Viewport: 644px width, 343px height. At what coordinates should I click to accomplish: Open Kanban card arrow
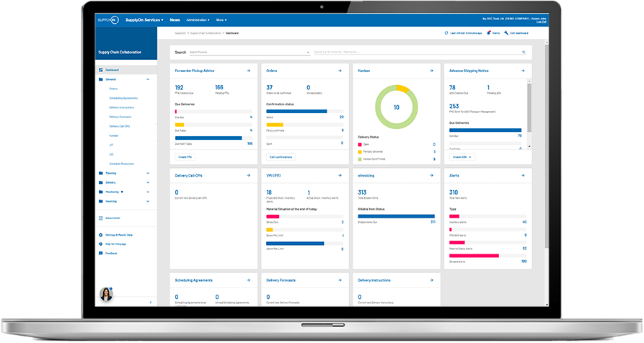click(431, 71)
